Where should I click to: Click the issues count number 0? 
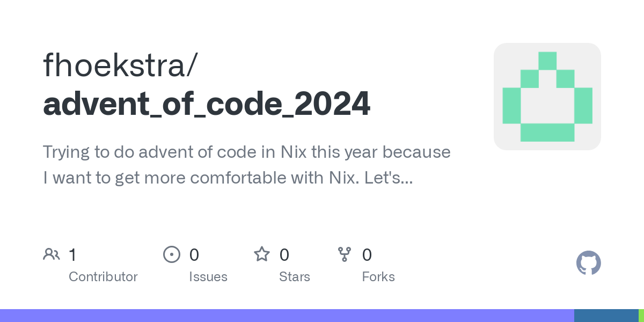coord(194,255)
